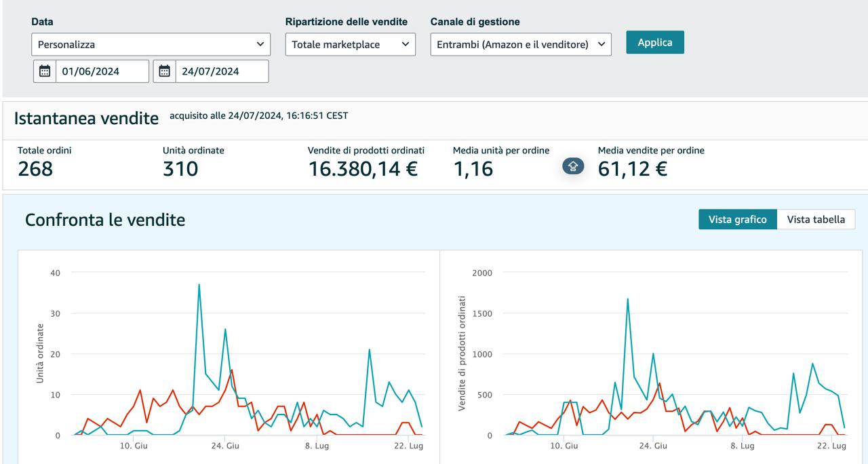Select the Unità ordinate value 310
Image resolution: width=868 pixels, height=464 pixels.
(x=180, y=168)
